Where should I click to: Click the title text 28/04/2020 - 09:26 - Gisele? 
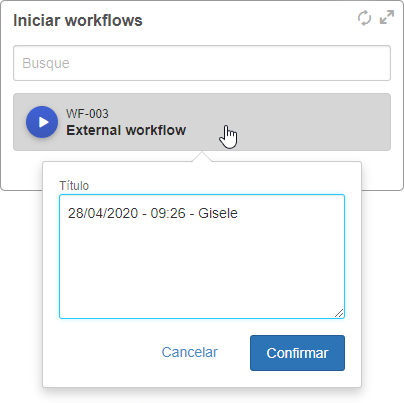coord(153,213)
